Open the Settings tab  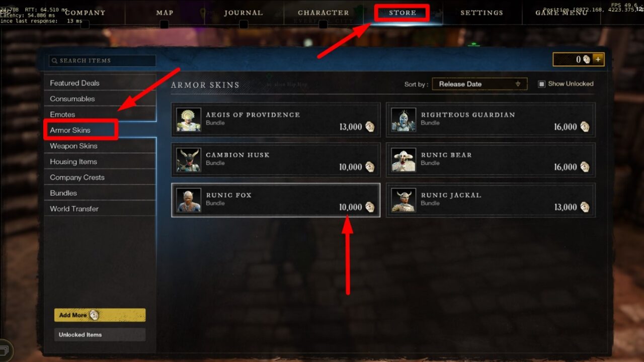[x=481, y=13]
